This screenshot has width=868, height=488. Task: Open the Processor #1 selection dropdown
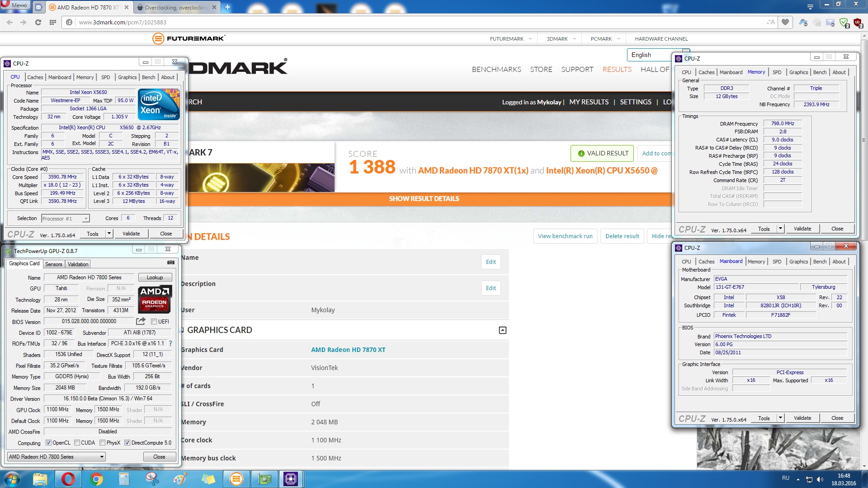coord(66,219)
